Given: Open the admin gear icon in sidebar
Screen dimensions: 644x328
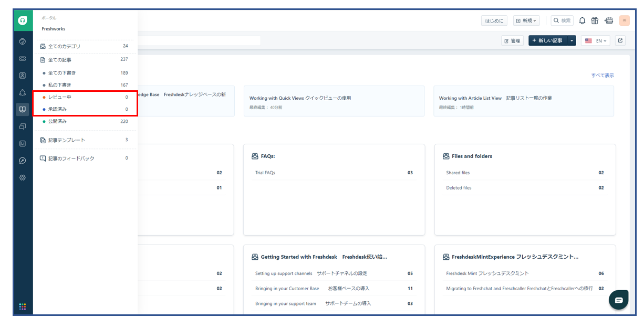Looking at the screenshot, I should pyautogui.click(x=23, y=177).
